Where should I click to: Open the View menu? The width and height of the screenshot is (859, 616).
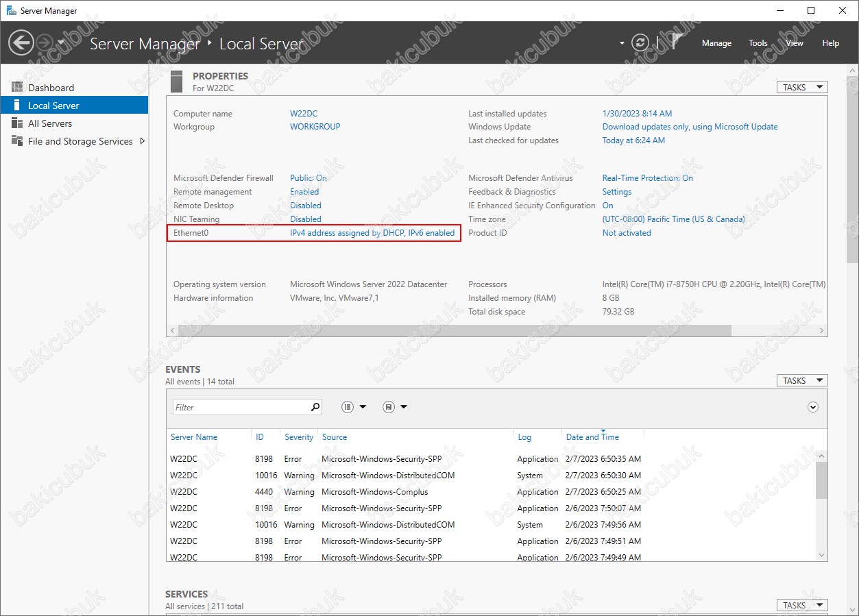pos(794,43)
